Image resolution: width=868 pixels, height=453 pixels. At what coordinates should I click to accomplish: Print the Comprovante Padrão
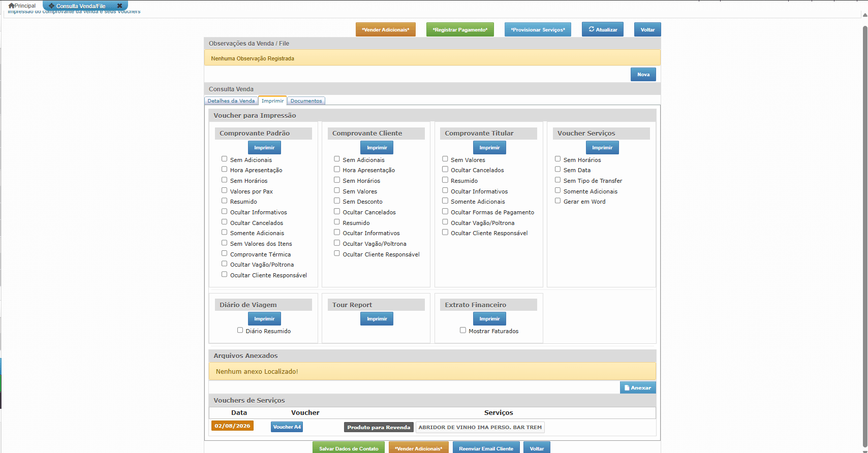pos(264,147)
